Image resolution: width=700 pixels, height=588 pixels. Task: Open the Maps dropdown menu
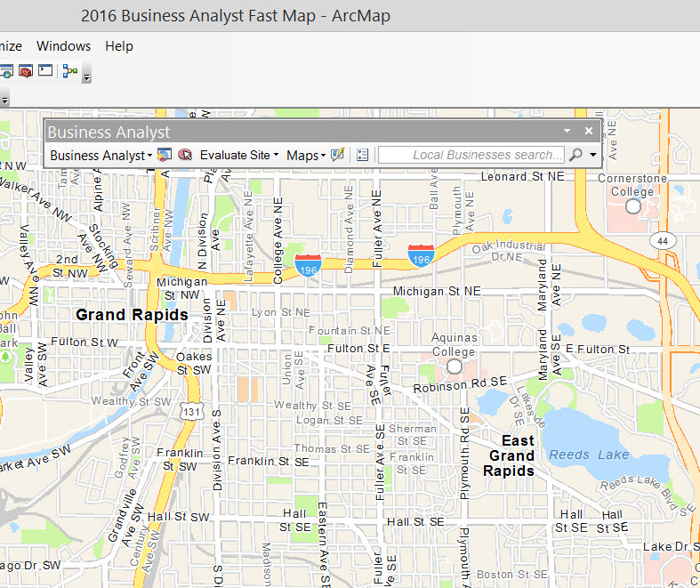point(306,156)
